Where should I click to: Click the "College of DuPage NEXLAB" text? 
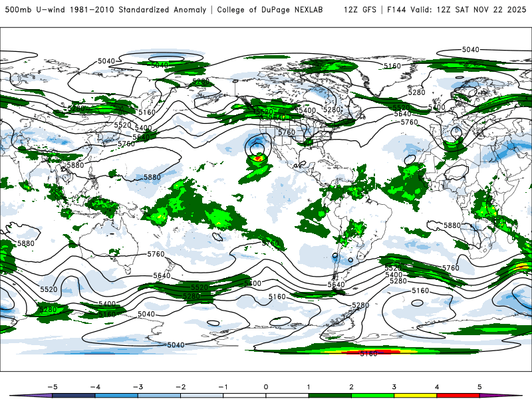click(270, 9)
